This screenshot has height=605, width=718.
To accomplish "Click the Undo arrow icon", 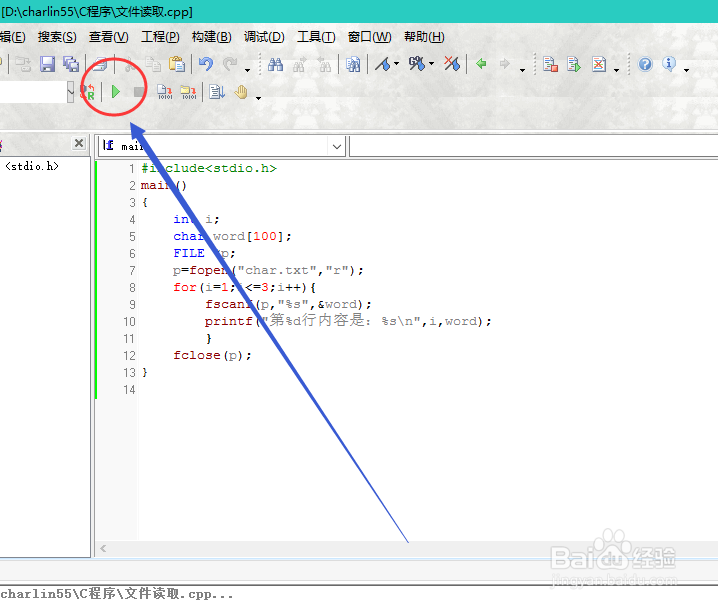I will click(206, 64).
